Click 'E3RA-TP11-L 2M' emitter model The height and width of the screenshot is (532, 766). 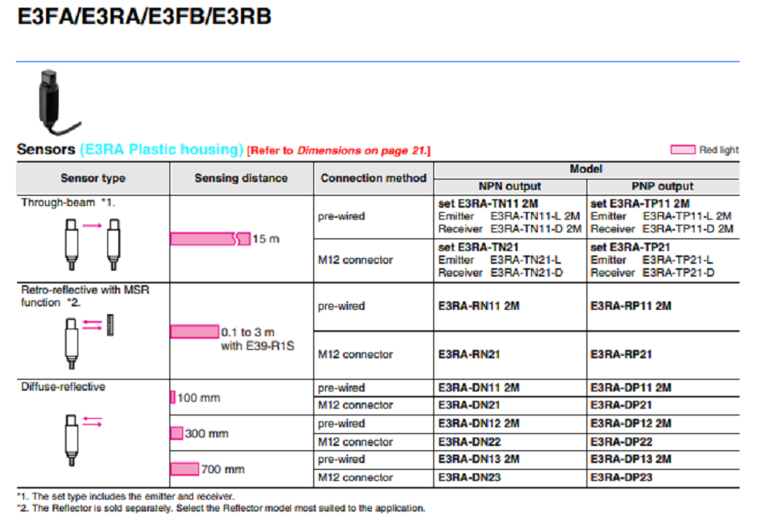click(687, 216)
